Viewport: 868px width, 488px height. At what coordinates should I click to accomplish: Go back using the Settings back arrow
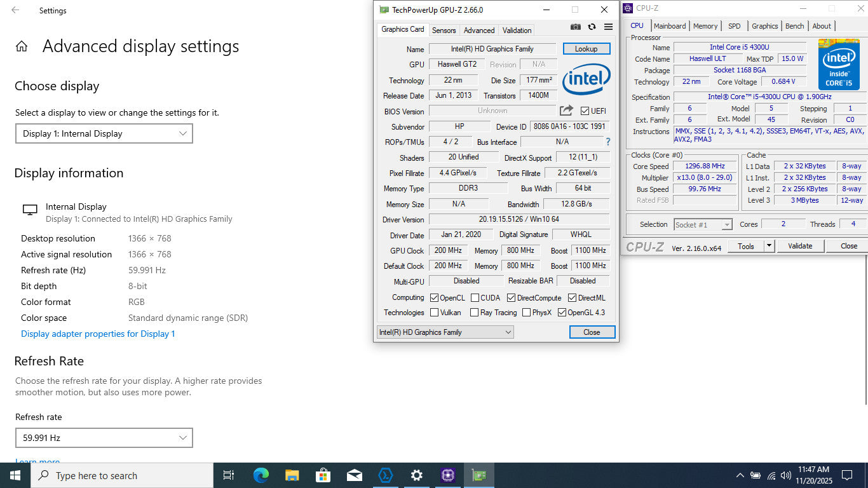(15, 10)
